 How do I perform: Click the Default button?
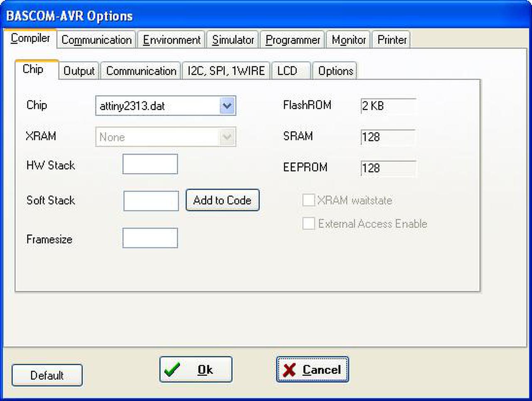coord(47,375)
